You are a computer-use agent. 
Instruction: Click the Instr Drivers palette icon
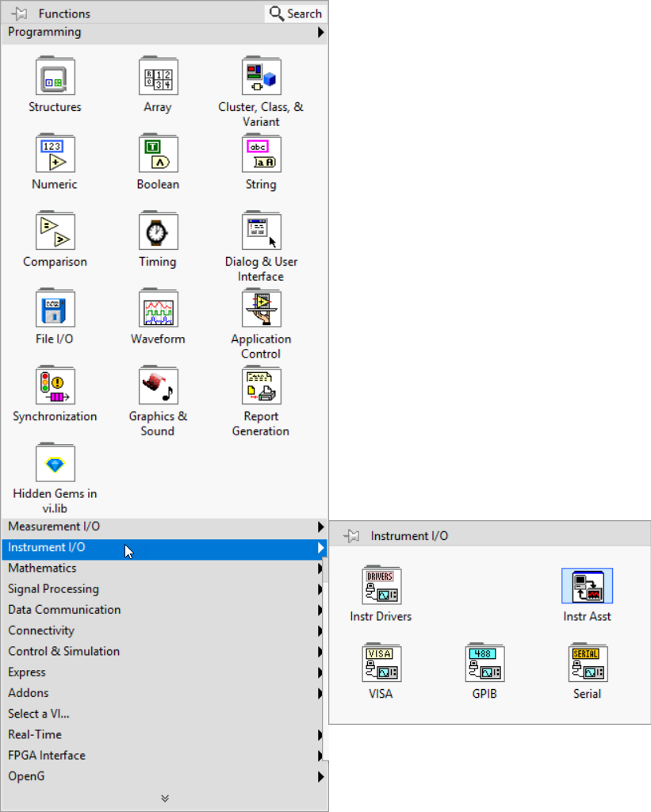coord(381,585)
